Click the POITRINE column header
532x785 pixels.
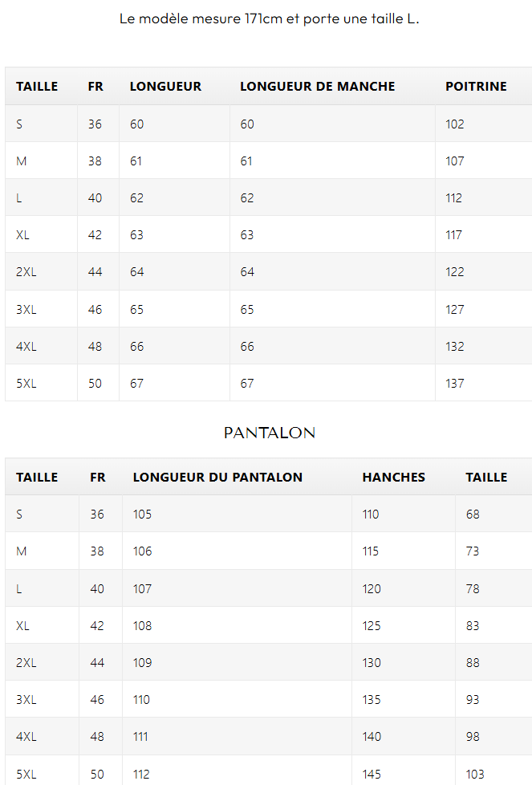pos(476,87)
